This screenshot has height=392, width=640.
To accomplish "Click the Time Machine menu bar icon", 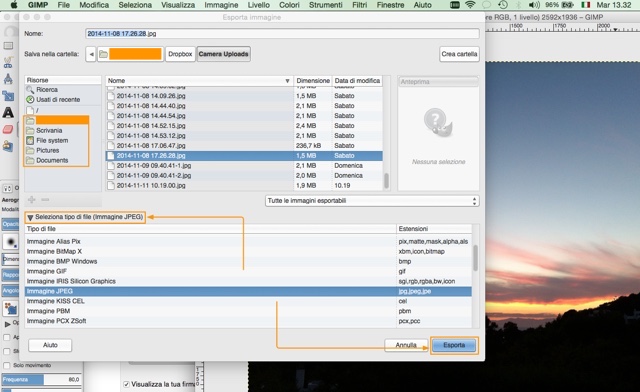I will coord(503,5).
